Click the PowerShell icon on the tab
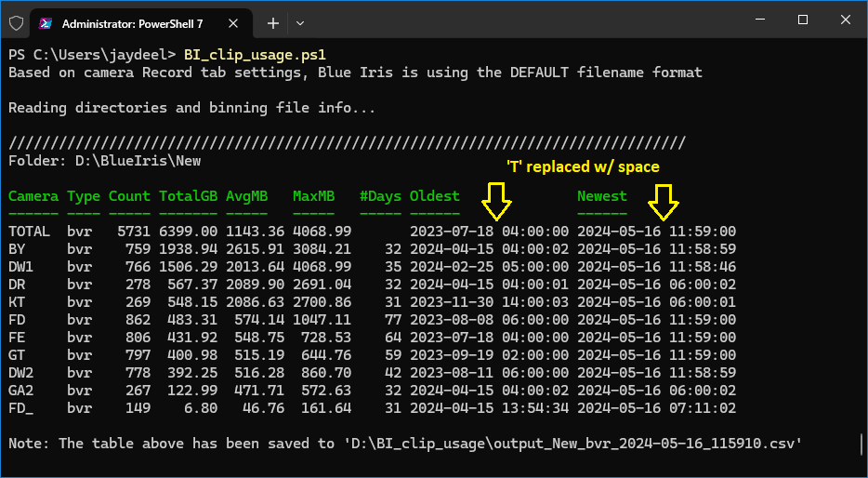This screenshot has width=868, height=478. click(x=46, y=23)
